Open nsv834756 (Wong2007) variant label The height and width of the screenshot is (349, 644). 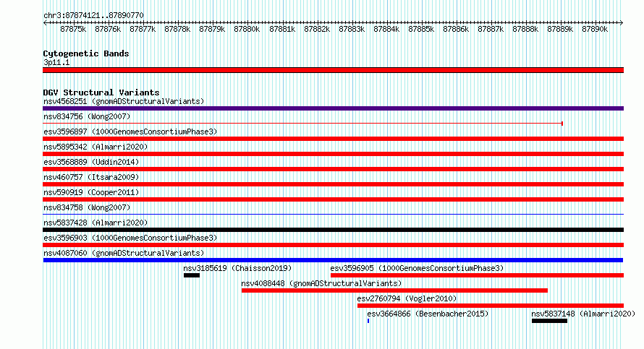pos(87,117)
